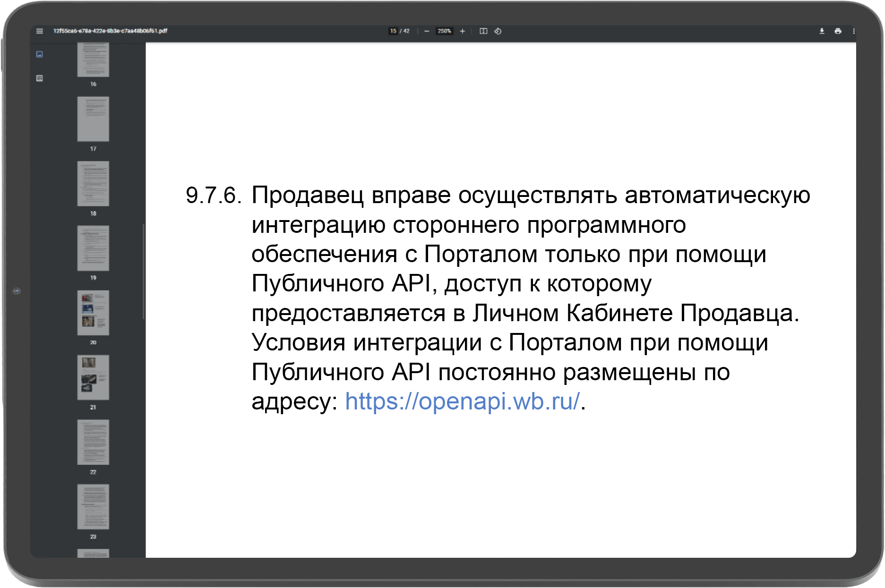The width and height of the screenshot is (885, 588).
Task: Click the zoom out minus icon
Action: [x=427, y=31]
